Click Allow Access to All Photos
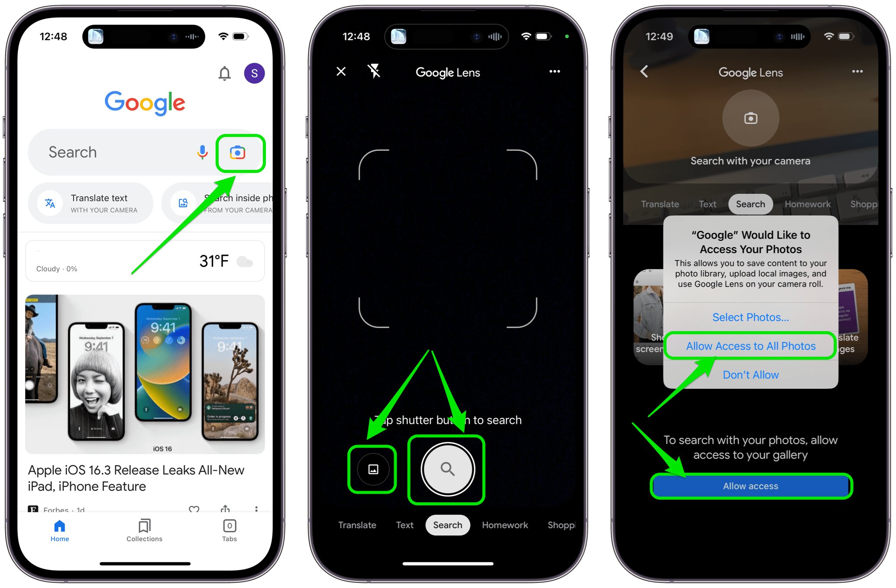The width and height of the screenshot is (896, 588). (750, 346)
